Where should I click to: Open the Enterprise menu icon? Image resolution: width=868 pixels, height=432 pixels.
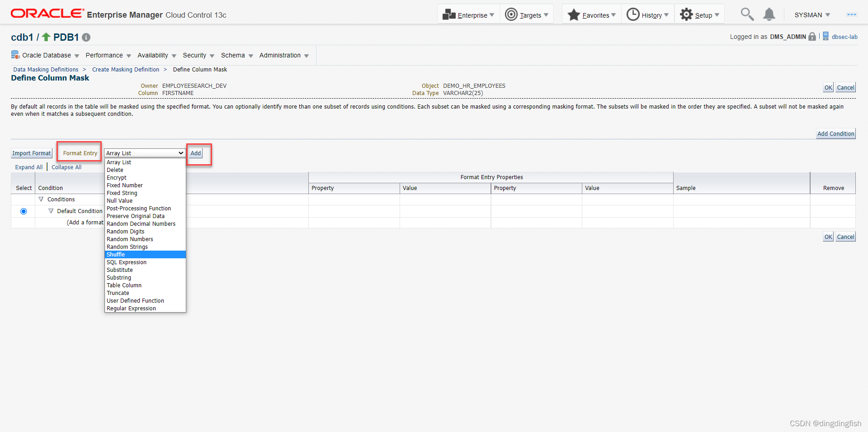pyautogui.click(x=449, y=14)
